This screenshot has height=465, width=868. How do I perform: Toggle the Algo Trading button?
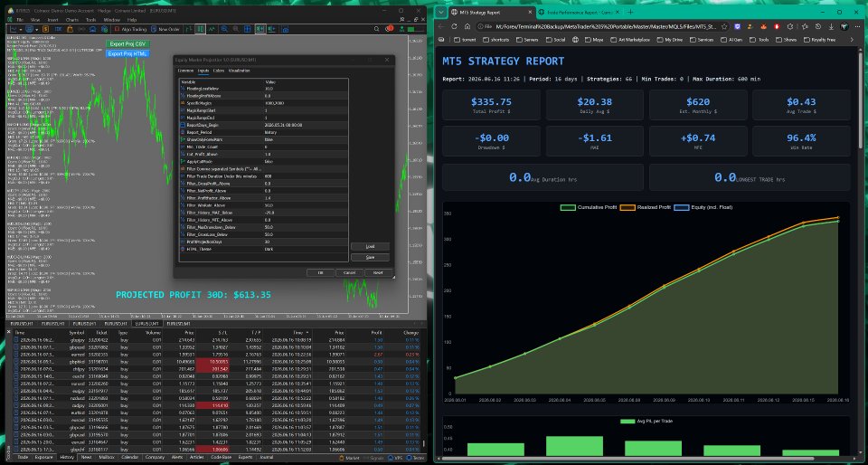[130, 29]
